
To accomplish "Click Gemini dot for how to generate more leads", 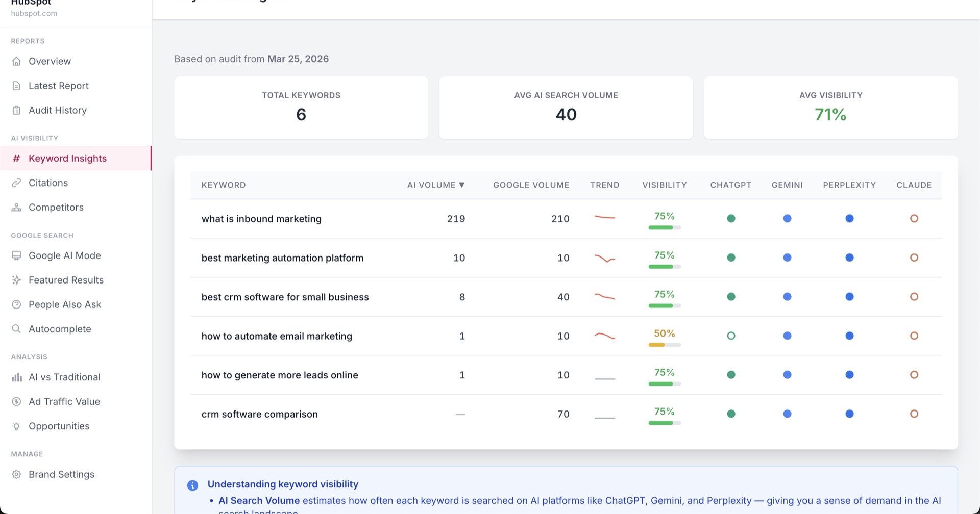I will click(x=787, y=375).
